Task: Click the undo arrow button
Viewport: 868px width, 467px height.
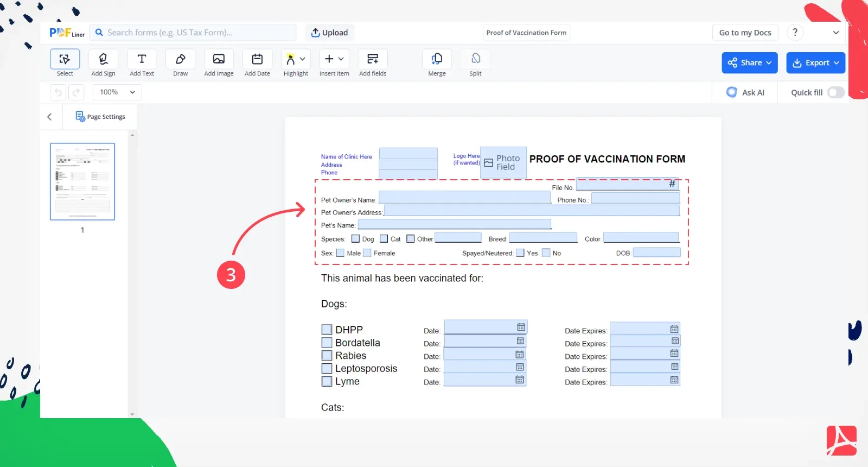Action: coord(58,92)
